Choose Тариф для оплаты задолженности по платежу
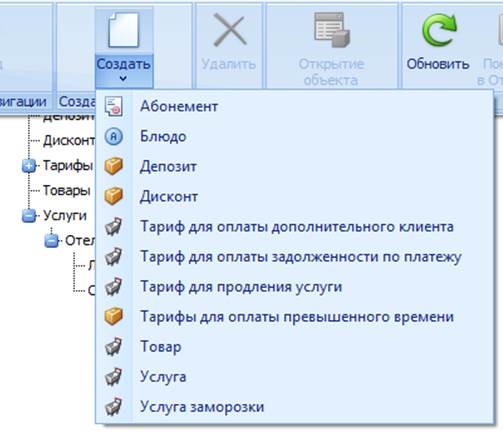Image resolution: width=503 pixels, height=435 pixels. tap(301, 256)
